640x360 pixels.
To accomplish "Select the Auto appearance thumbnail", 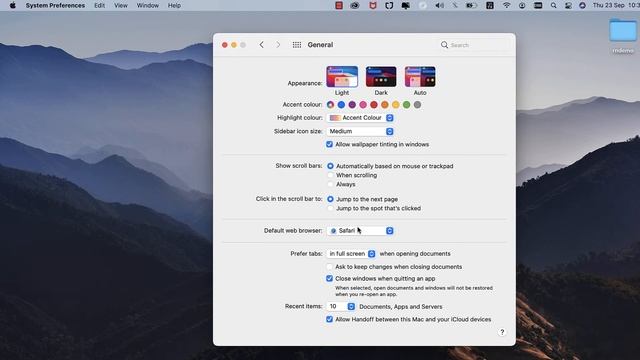I will (420, 77).
